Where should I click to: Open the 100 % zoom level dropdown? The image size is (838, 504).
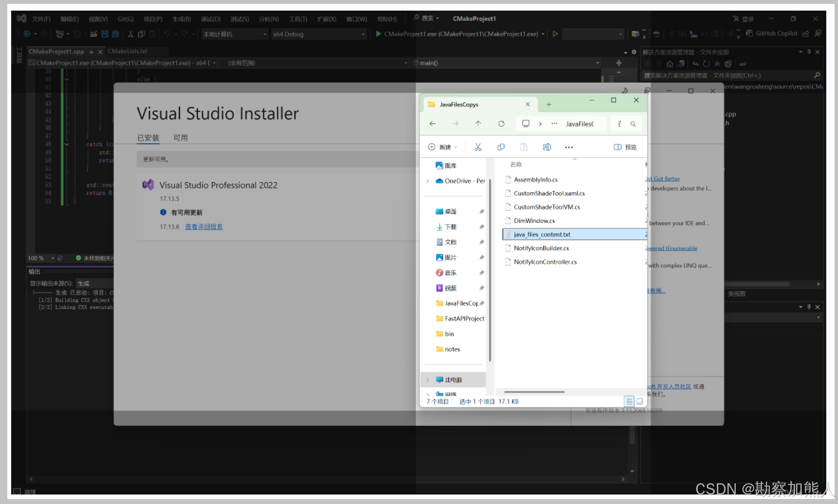(x=41, y=258)
